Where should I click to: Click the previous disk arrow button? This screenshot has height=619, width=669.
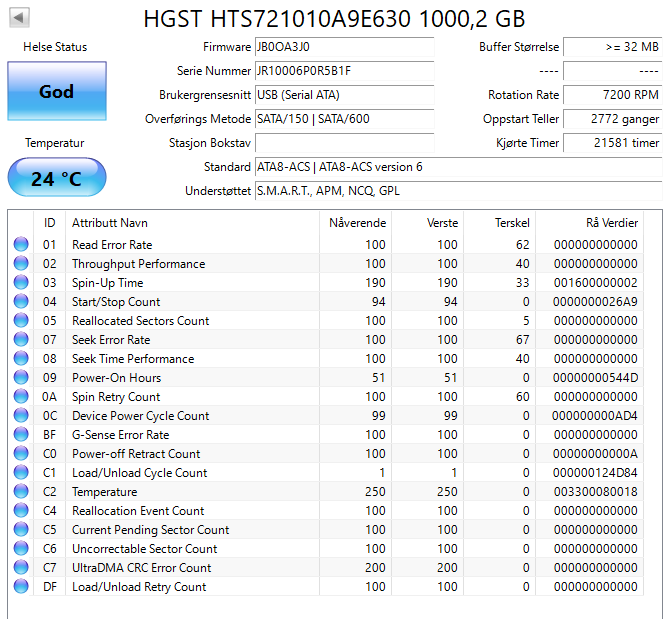click(19, 18)
